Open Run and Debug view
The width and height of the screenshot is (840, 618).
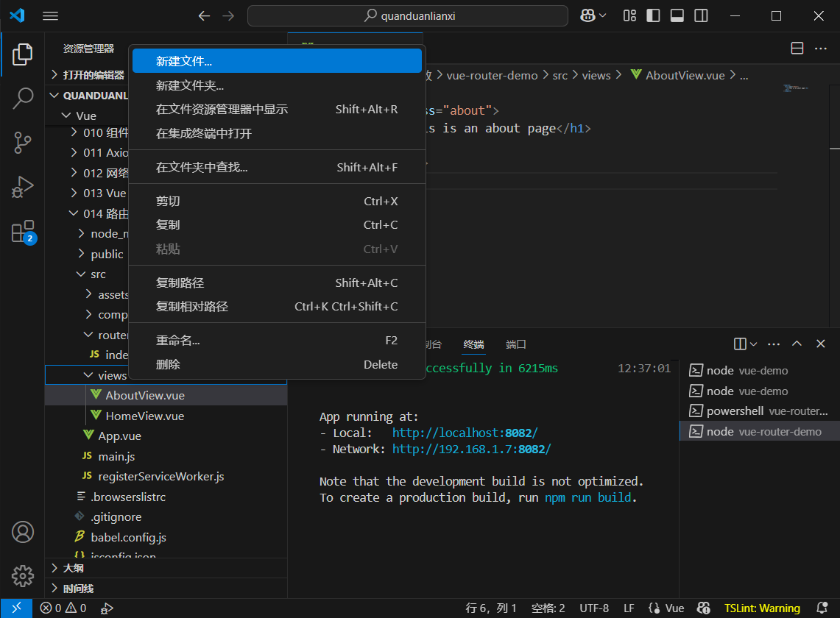pos(23,187)
